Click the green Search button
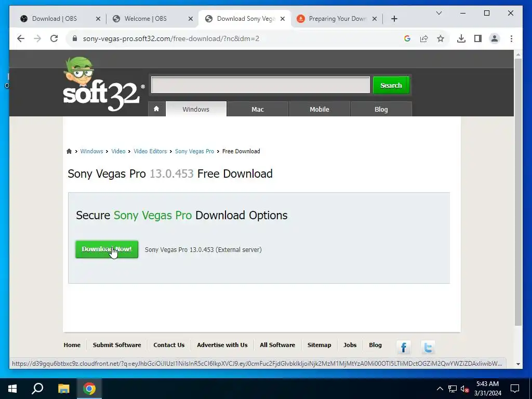The width and height of the screenshot is (532, 399). point(391,85)
